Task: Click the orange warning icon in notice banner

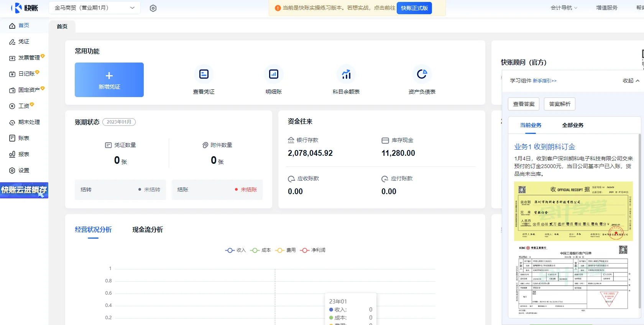Action: pyautogui.click(x=278, y=8)
